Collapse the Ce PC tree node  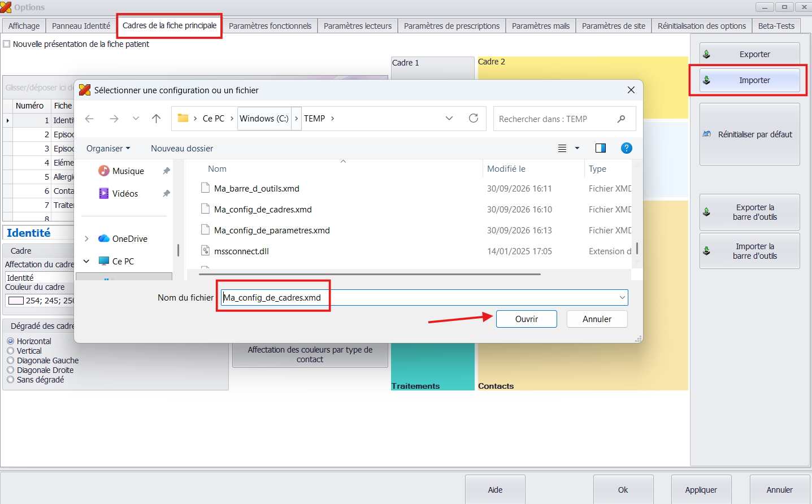pos(86,261)
